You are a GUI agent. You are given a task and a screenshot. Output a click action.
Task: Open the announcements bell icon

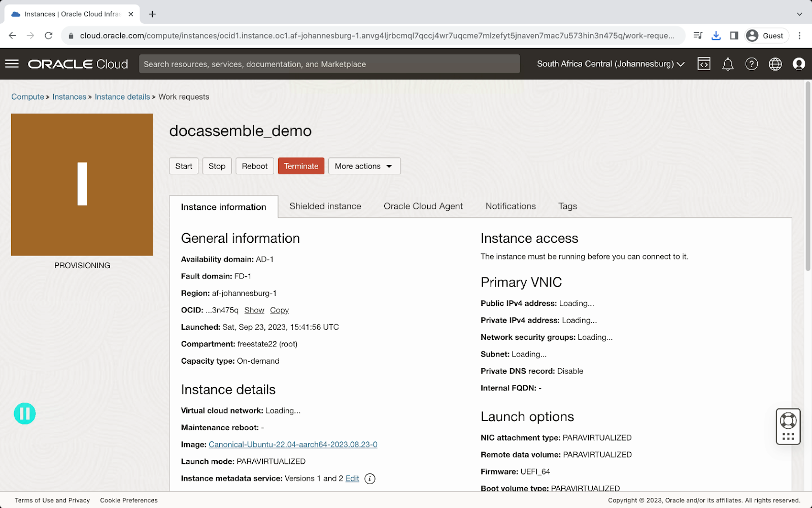point(728,64)
